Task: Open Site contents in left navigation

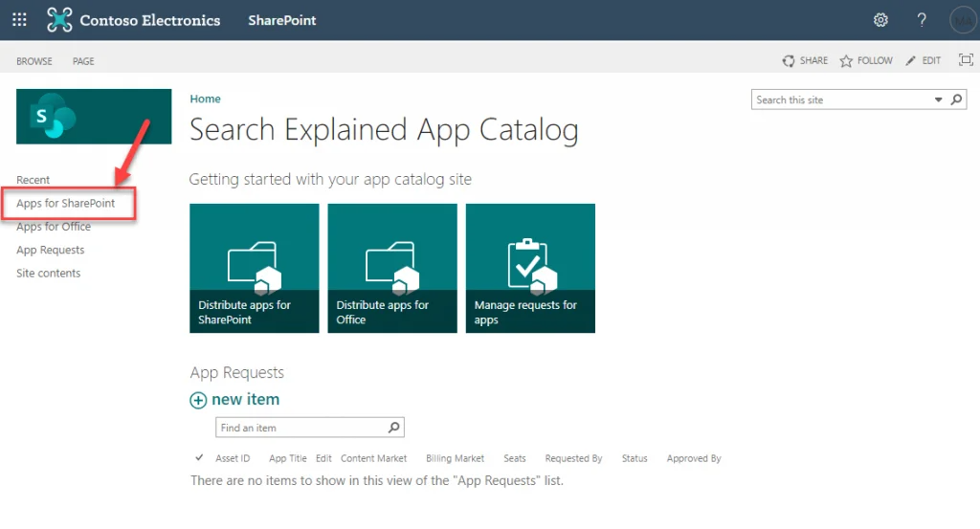Action: click(48, 273)
